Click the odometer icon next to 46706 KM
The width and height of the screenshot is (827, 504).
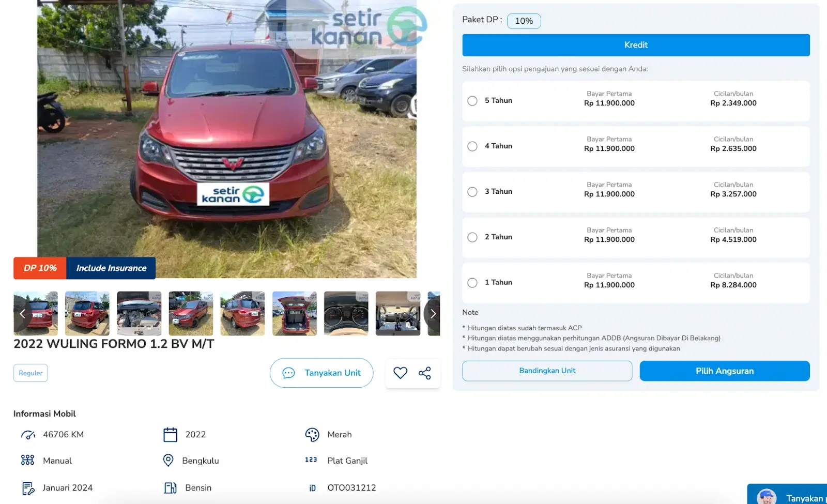pyautogui.click(x=27, y=434)
